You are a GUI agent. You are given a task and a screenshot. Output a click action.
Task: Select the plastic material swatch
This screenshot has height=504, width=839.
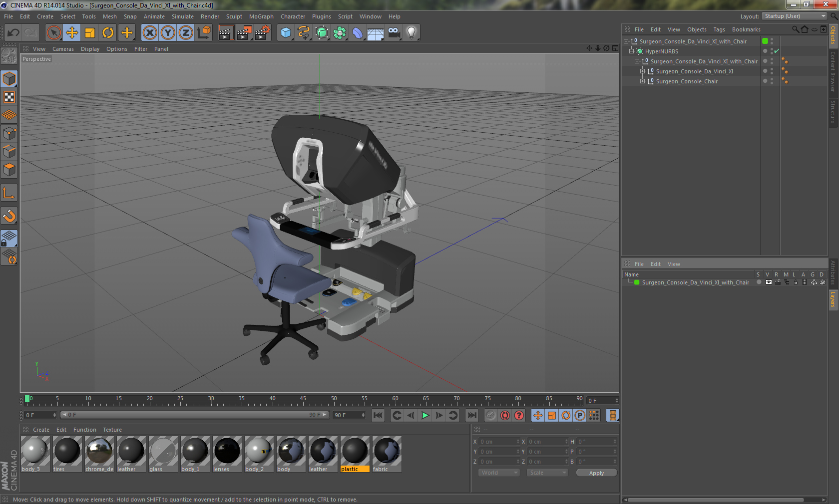coord(355,454)
